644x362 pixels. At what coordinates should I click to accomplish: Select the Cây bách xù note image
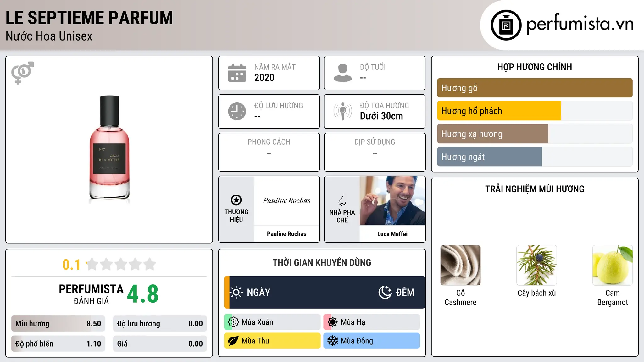click(536, 265)
